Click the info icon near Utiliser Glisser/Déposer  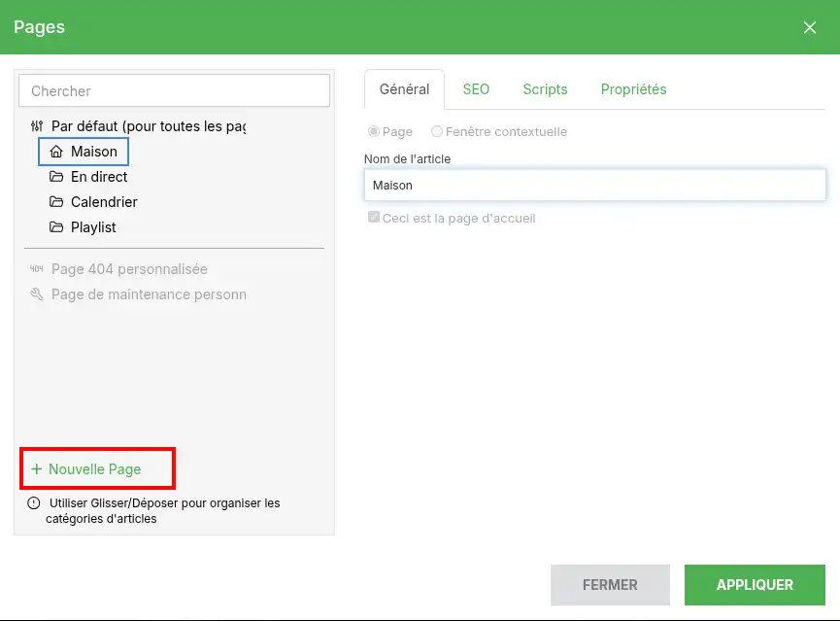[34, 503]
